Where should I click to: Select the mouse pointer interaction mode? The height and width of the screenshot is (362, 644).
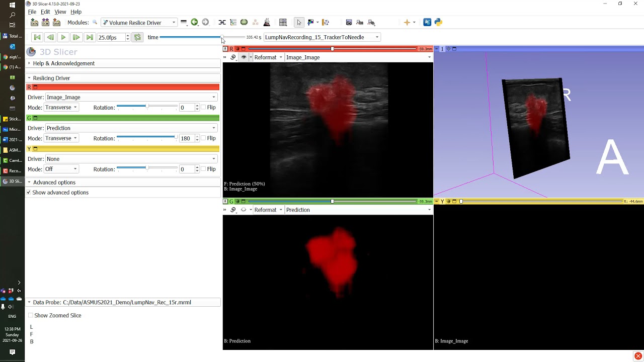tap(299, 22)
